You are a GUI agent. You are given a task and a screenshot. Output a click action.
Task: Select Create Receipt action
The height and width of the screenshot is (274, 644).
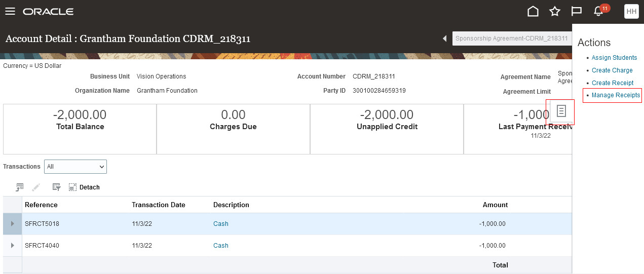(613, 83)
